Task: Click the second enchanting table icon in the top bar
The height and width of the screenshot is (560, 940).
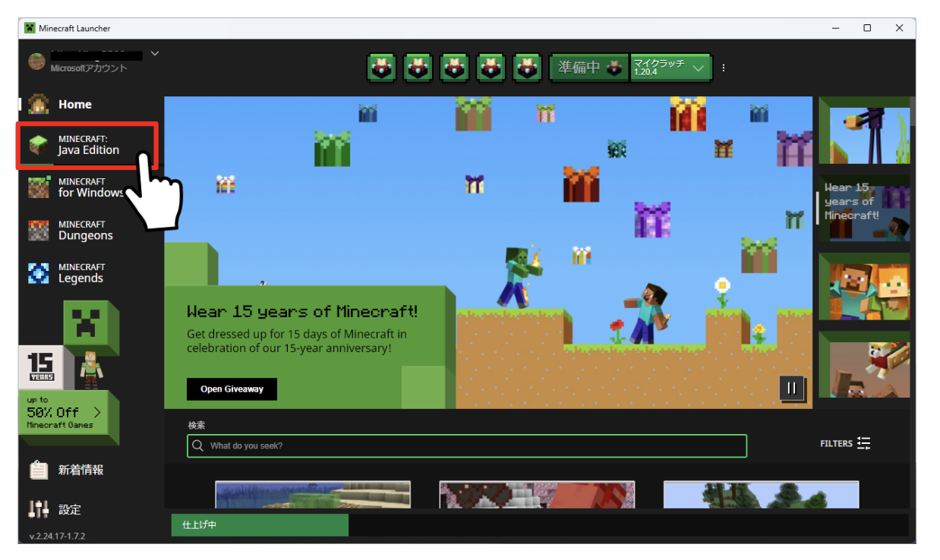Action: pos(418,68)
